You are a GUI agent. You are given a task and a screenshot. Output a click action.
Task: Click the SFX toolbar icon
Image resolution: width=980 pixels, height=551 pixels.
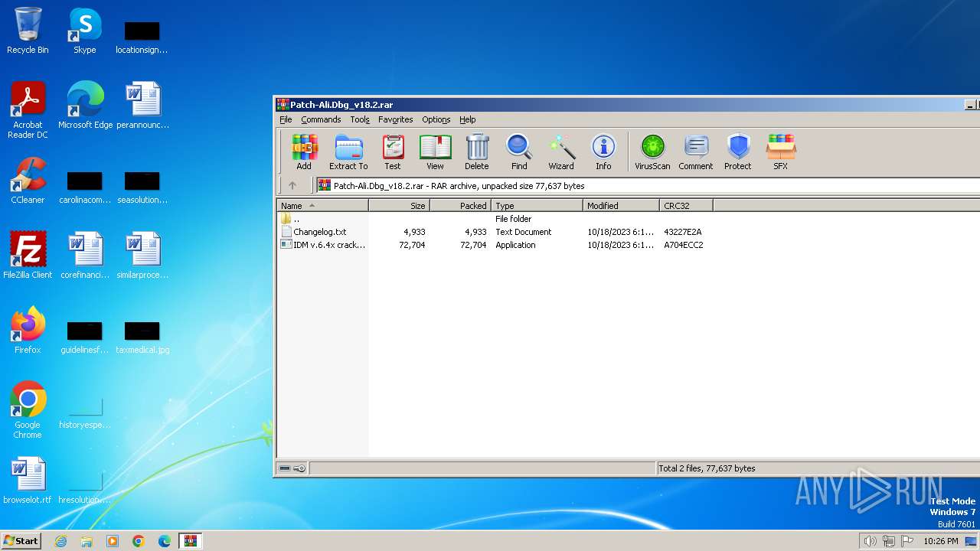pos(781,152)
